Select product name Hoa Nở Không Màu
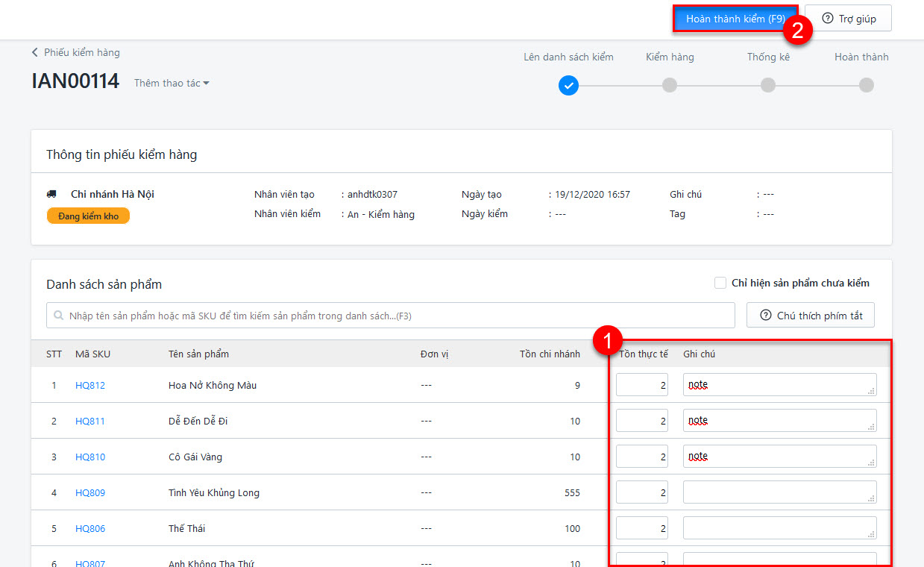The height and width of the screenshot is (567, 924). (x=213, y=386)
